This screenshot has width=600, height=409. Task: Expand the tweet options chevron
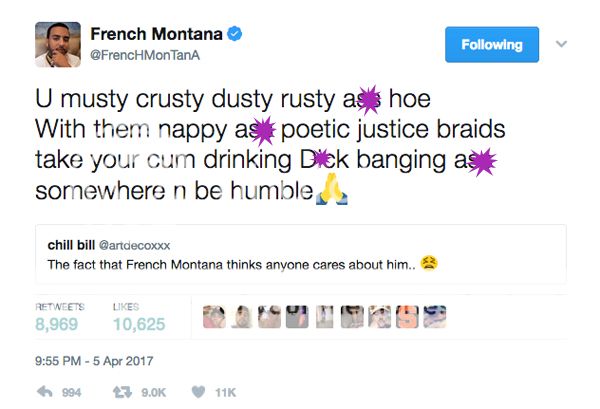pos(562,45)
